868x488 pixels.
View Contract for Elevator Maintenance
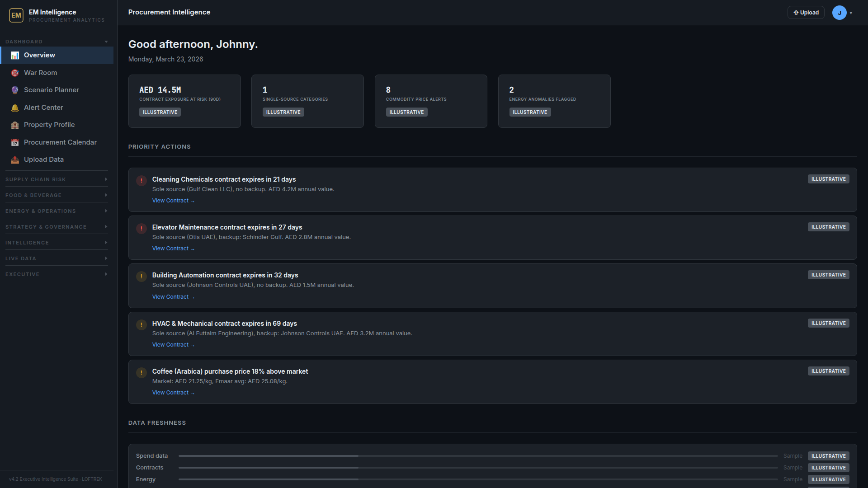click(173, 249)
